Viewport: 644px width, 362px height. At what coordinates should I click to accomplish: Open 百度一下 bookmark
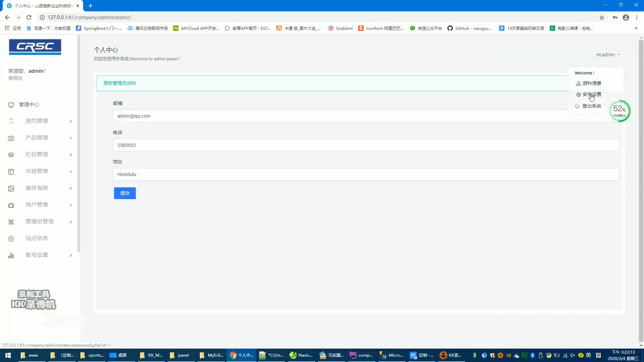pyautogui.click(x=48, y=28)
